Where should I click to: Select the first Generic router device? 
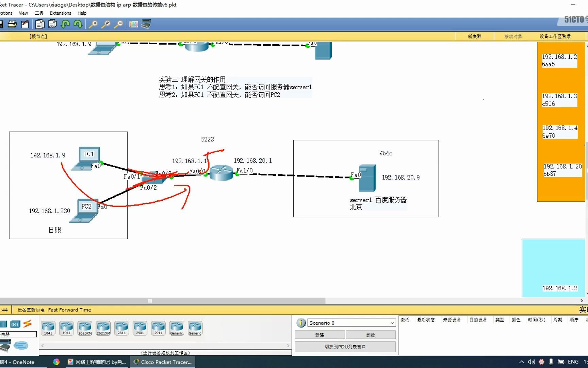(x=177, y=328)
